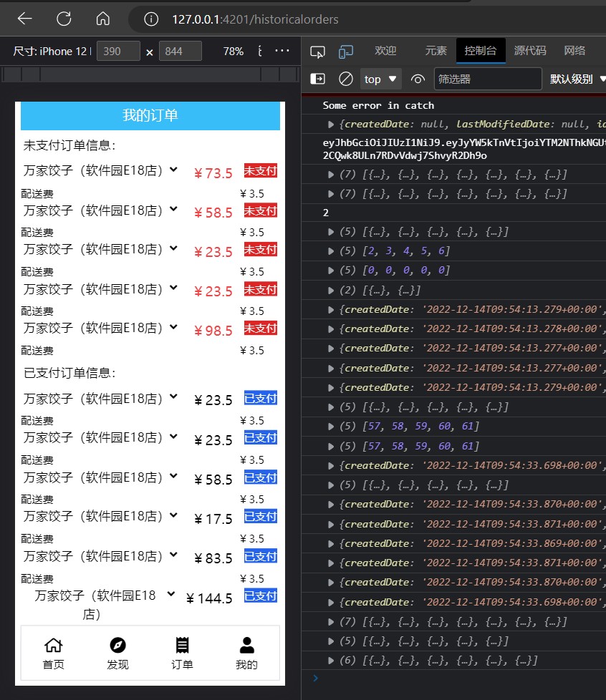This screenshot has height=700, width=606.
Task: Expand console array [2, 3, 4, 5, 6]
Action: (331, 251)
